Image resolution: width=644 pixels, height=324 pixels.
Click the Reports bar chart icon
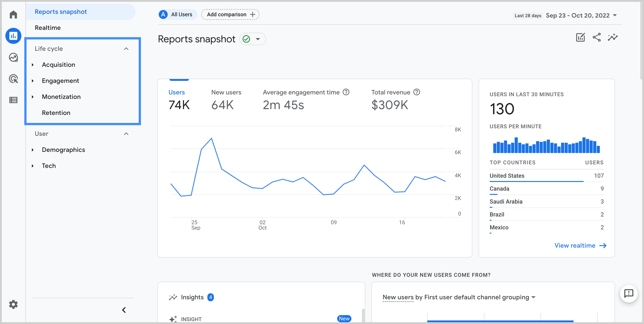coord(13,36)
